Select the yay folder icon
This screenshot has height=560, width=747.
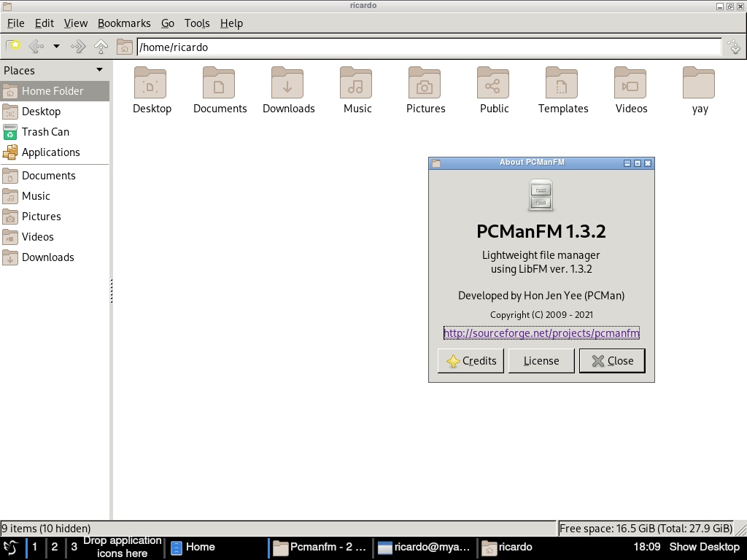coord(700,83)
